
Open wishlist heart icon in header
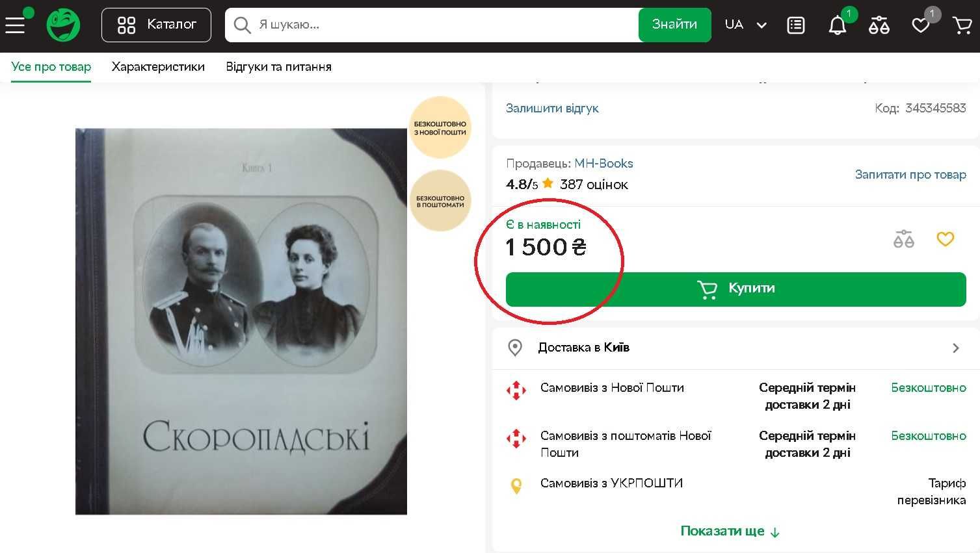tap(920, 25)
